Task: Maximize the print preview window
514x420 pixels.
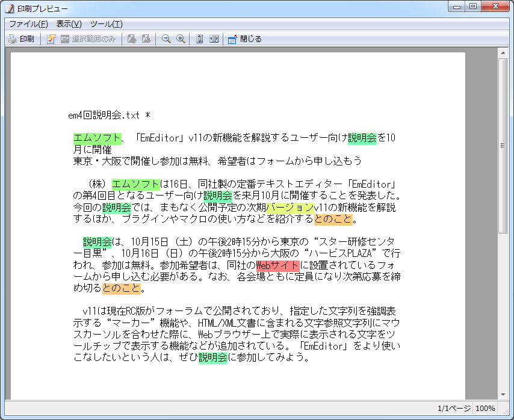Action: click(472, 6)
